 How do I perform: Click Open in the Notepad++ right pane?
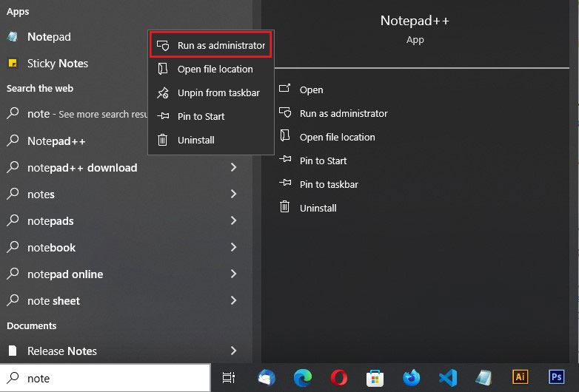[311, 90]
